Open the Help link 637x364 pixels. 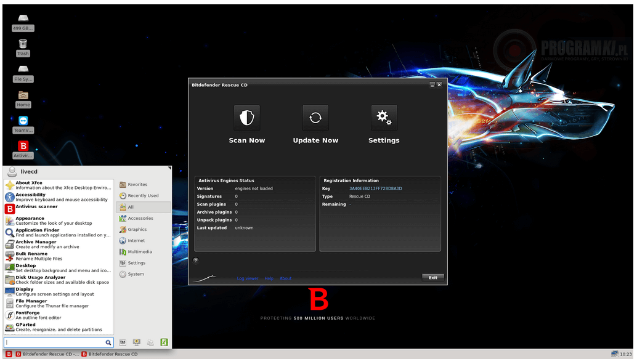pyautogui.click(x=269, y=278)
